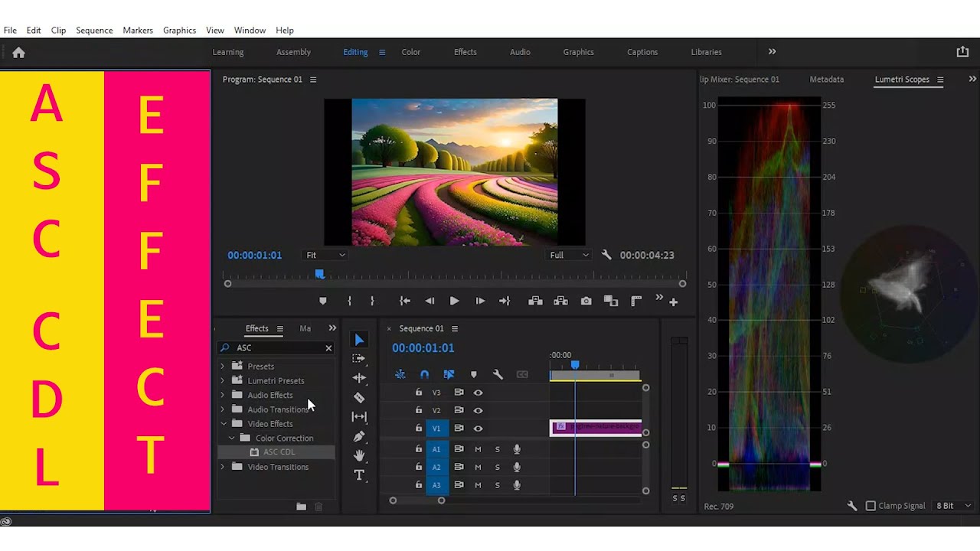Export frame with the camera icon
This screenshot has height=551, width=980.
click(x=586, y=301)
